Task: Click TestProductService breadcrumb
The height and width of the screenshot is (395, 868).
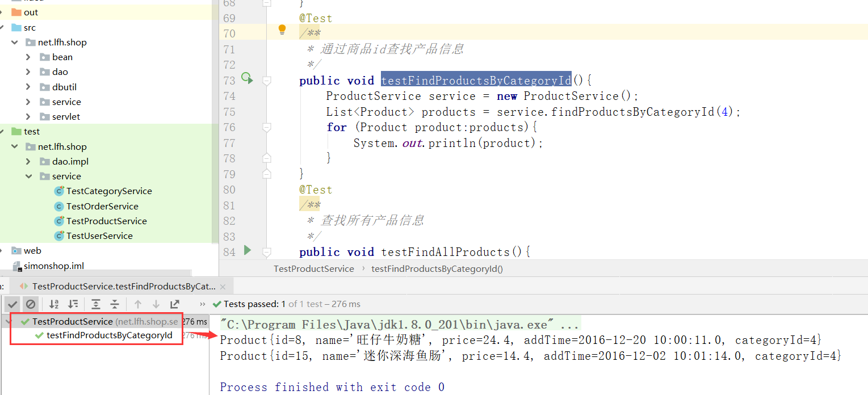Action: coord(314,269)
